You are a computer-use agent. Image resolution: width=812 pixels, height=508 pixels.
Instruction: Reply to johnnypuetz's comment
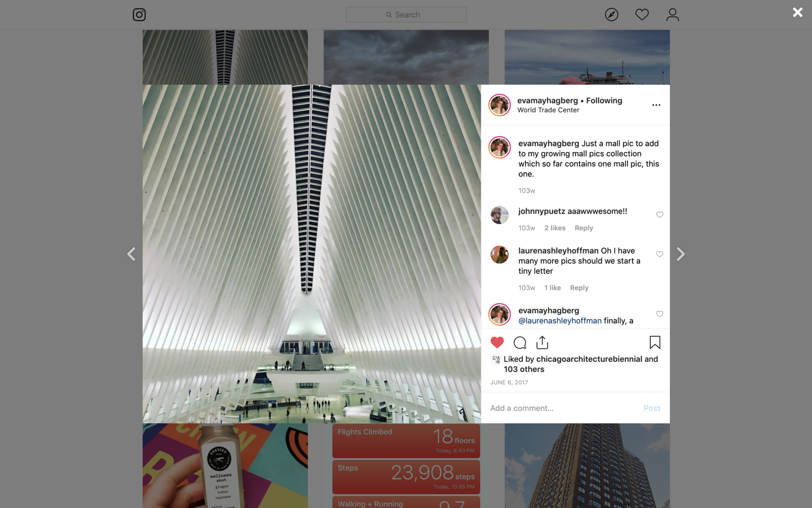point(584,228)
